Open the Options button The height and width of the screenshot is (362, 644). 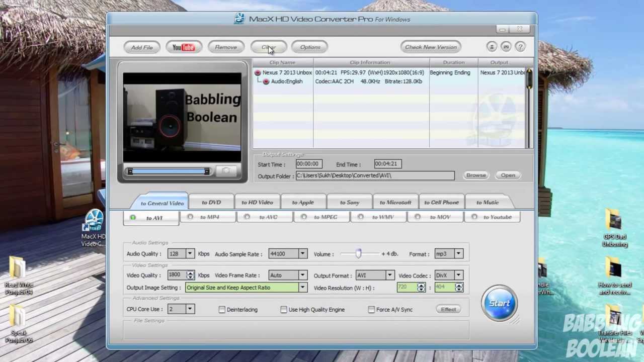(310, 47)
